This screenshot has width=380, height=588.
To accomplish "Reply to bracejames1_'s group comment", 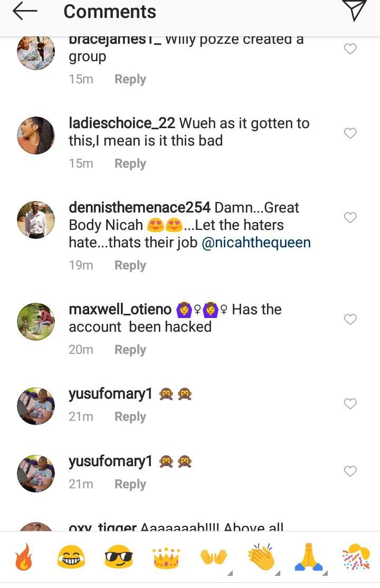I will coord(130,79).
